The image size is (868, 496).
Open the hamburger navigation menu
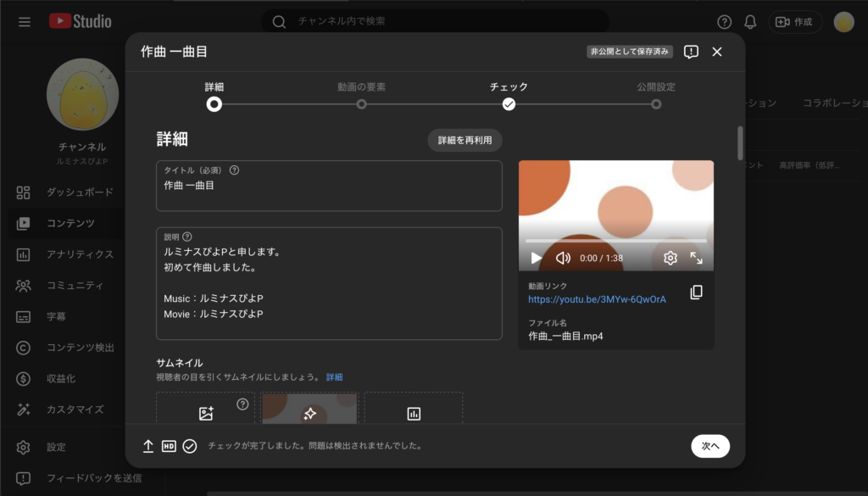click(25, 22)
